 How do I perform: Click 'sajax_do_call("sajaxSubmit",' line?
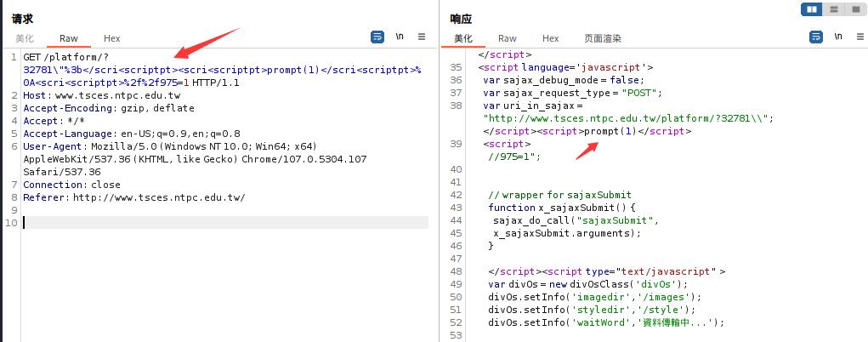pos(576,220)
